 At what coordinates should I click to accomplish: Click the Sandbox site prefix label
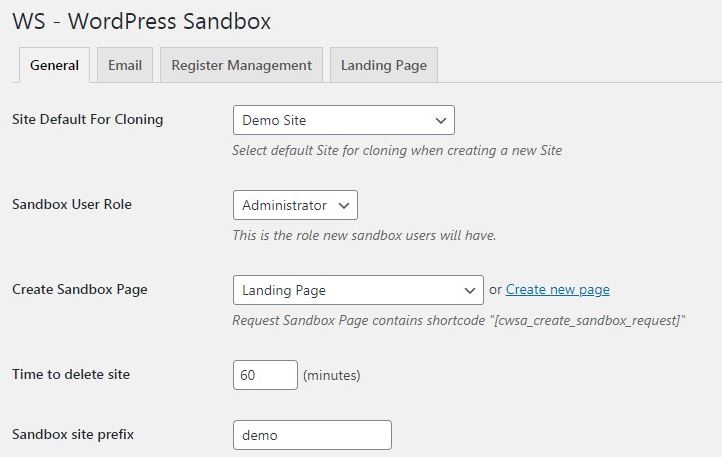tap(73, 434)
